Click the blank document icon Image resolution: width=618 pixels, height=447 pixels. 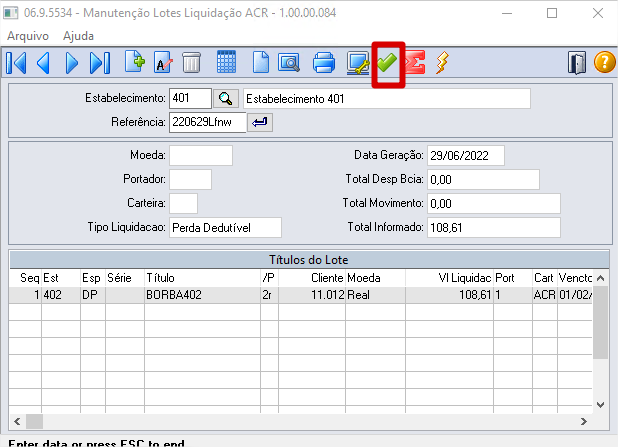pos(261,63)
